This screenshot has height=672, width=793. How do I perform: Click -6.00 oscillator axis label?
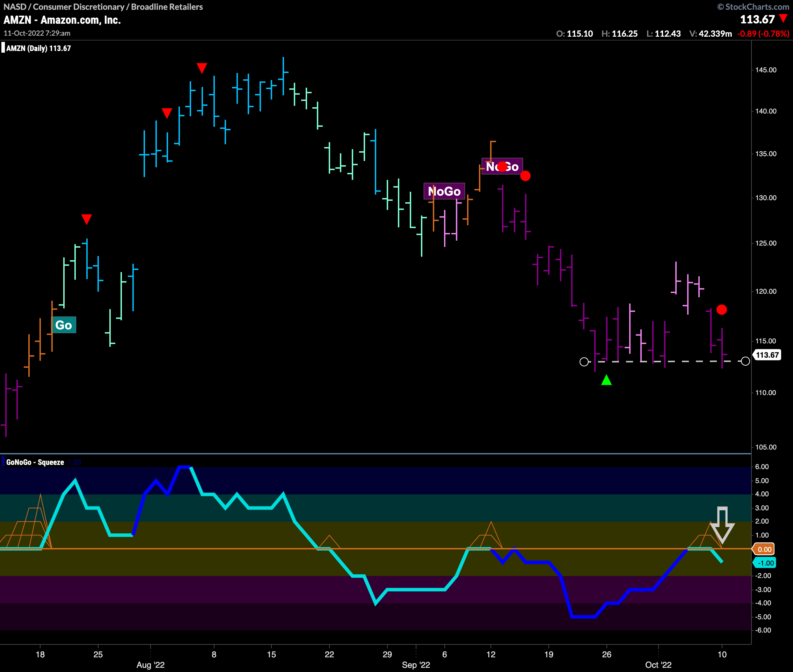(x=763, y=630)
